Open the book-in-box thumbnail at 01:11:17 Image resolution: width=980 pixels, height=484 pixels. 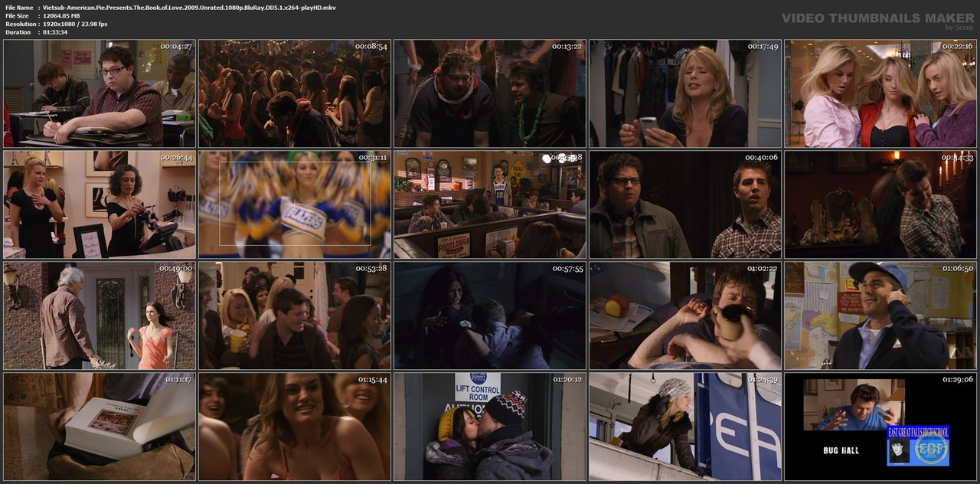100,427
